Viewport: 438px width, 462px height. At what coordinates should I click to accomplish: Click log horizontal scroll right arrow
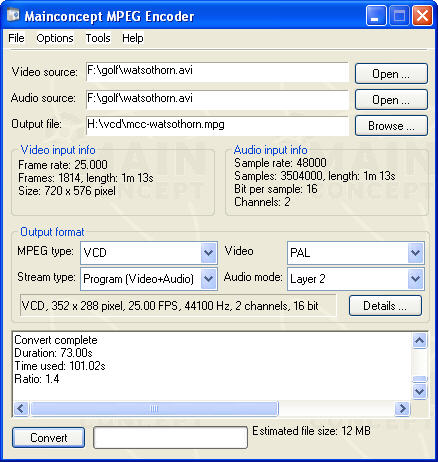402,408
